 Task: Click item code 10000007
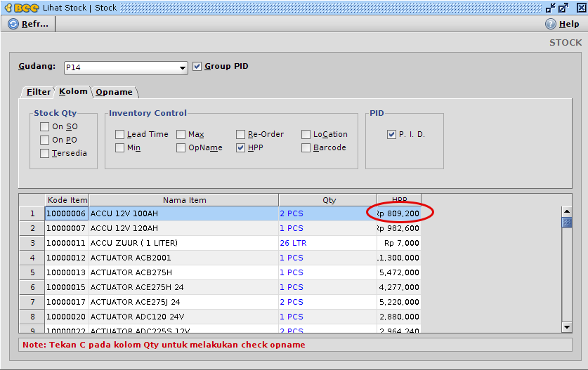[x=67, y=228]
